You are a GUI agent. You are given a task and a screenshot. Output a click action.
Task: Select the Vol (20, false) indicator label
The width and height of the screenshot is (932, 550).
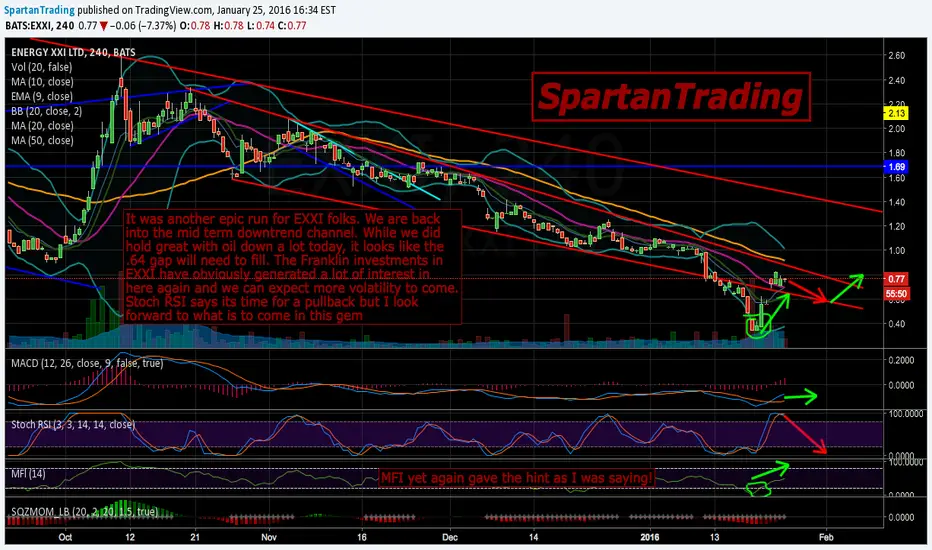(41, 67)
